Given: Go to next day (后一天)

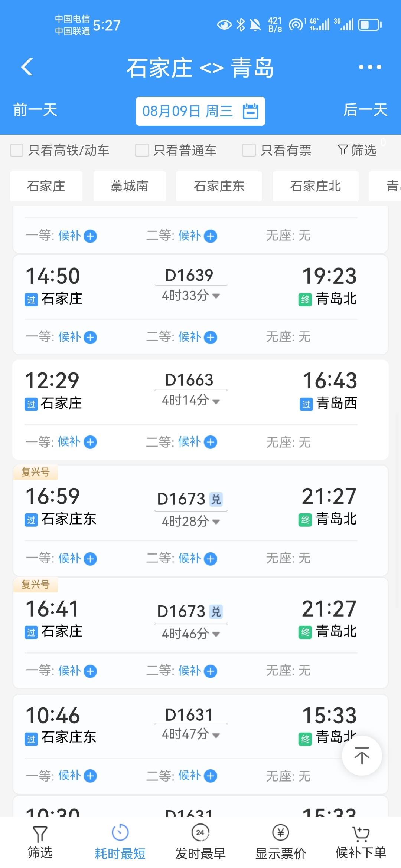Looking at the screenshot, I should tap(365, 110).
